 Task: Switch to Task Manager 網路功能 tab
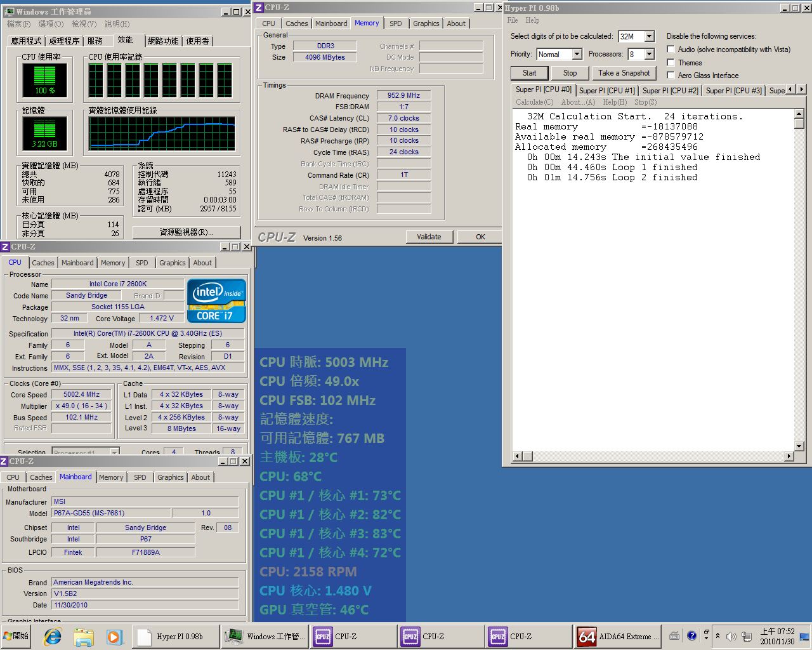pyautogui.click(x=163, y=41)
